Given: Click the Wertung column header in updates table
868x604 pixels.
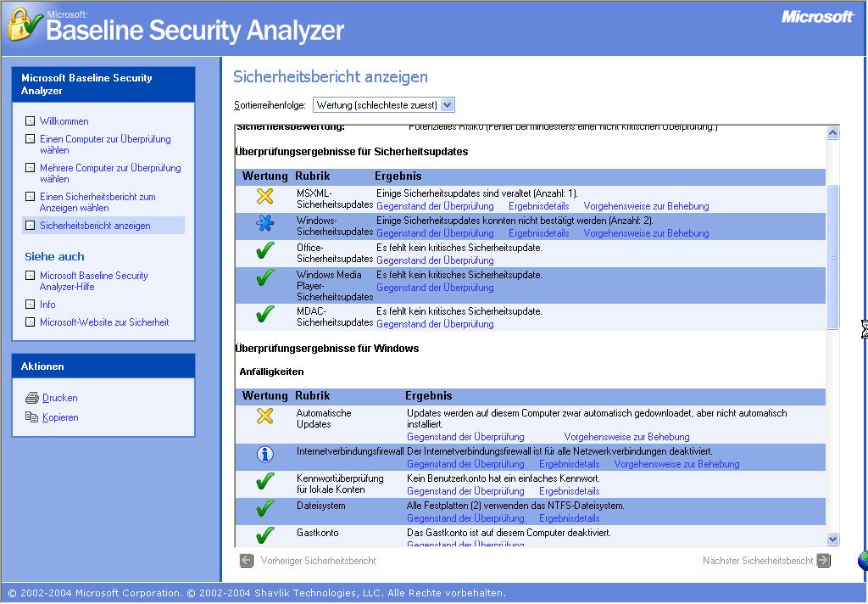Looking at the screenshot, I should point(264,176).
